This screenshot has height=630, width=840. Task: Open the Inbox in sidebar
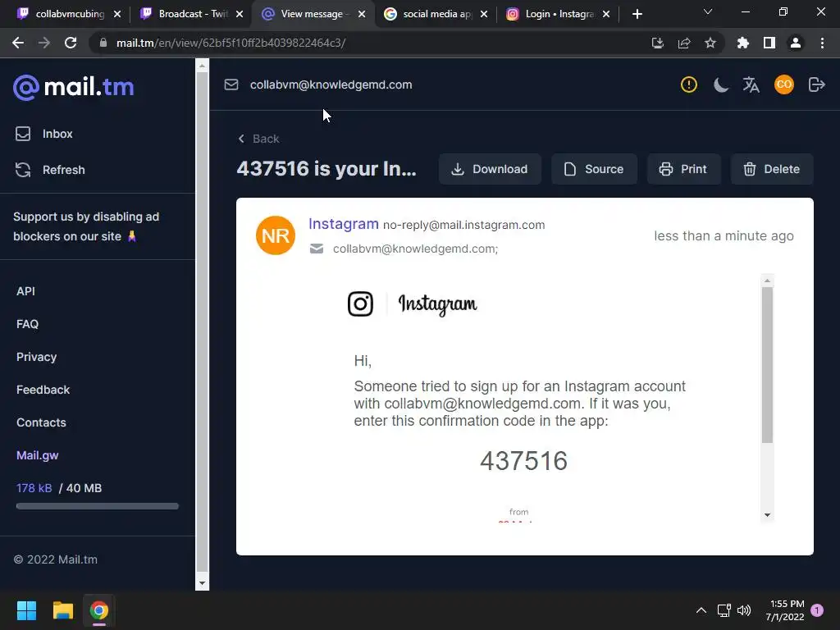[x=44, y=134]
